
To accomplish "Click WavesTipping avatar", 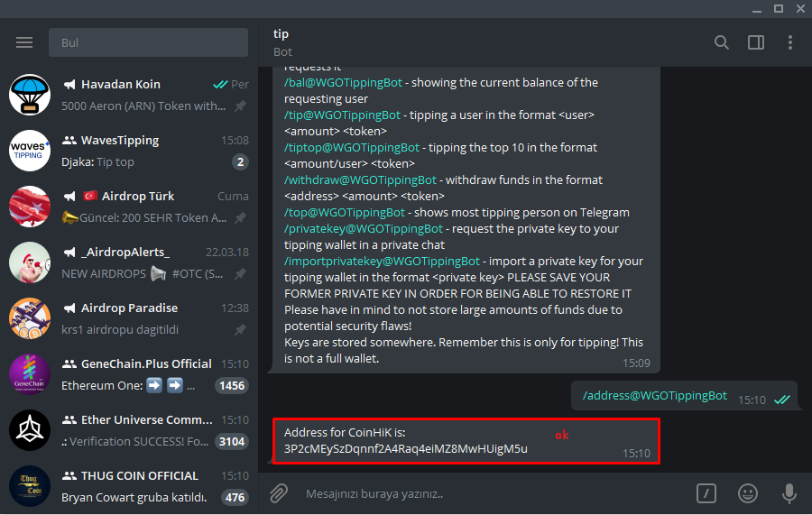I will pyautogui.click(x=30, y=151).
